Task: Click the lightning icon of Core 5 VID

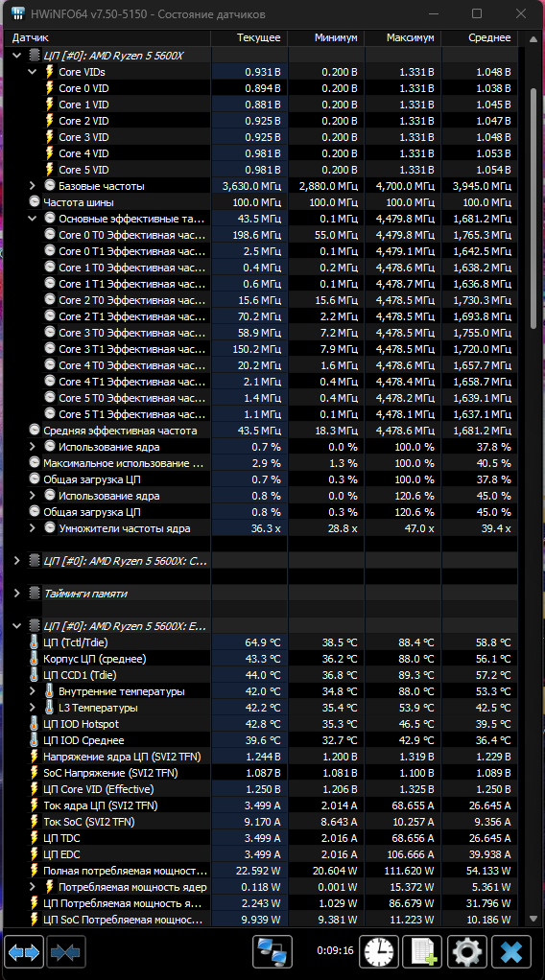Action: (50, 170)
